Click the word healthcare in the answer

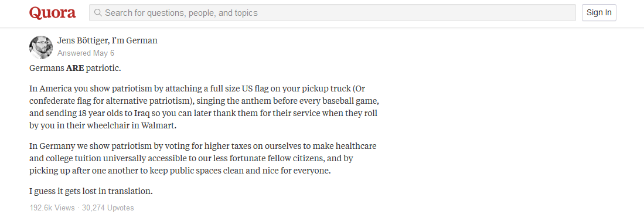click(x=356, y=146)
